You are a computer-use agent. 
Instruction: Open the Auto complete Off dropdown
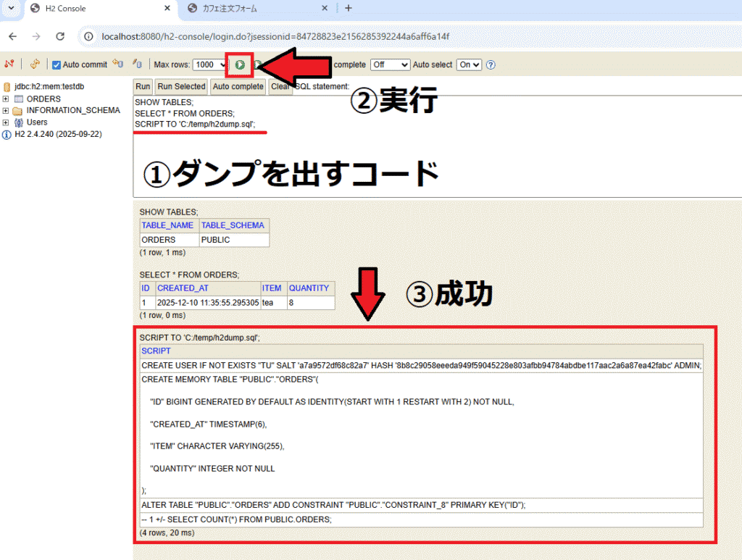pos(390,64)
